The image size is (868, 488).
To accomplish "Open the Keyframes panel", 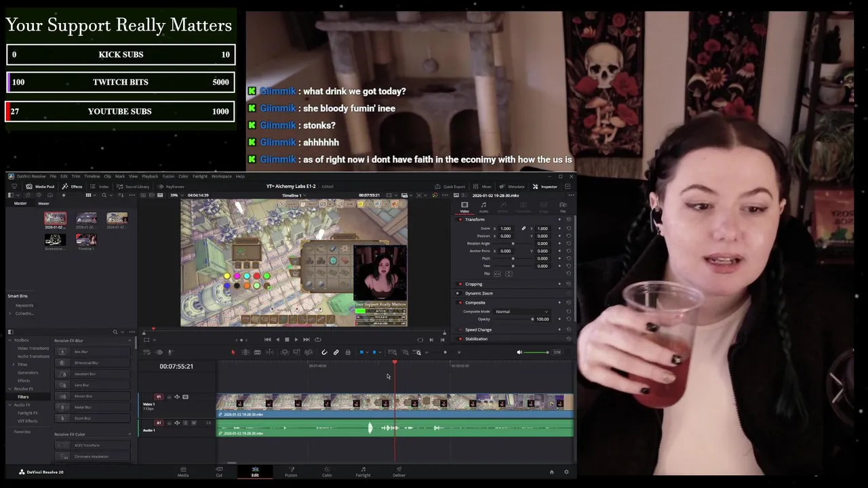I will (x=171, y=186).
